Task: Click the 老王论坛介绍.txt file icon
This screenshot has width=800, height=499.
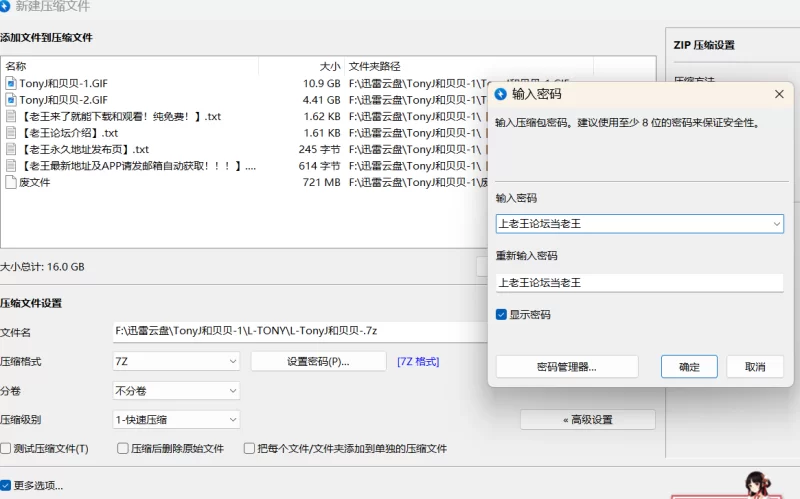Action: point(11,133)
